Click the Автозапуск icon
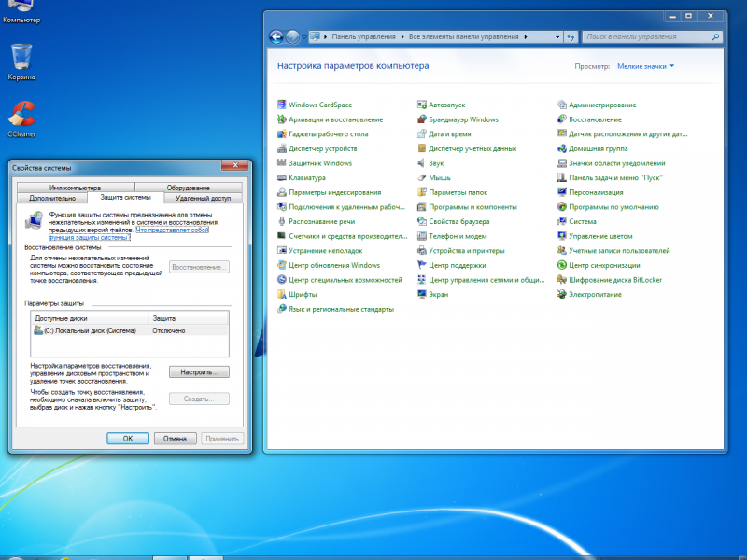The image size is (747, 560). point(422,105)
